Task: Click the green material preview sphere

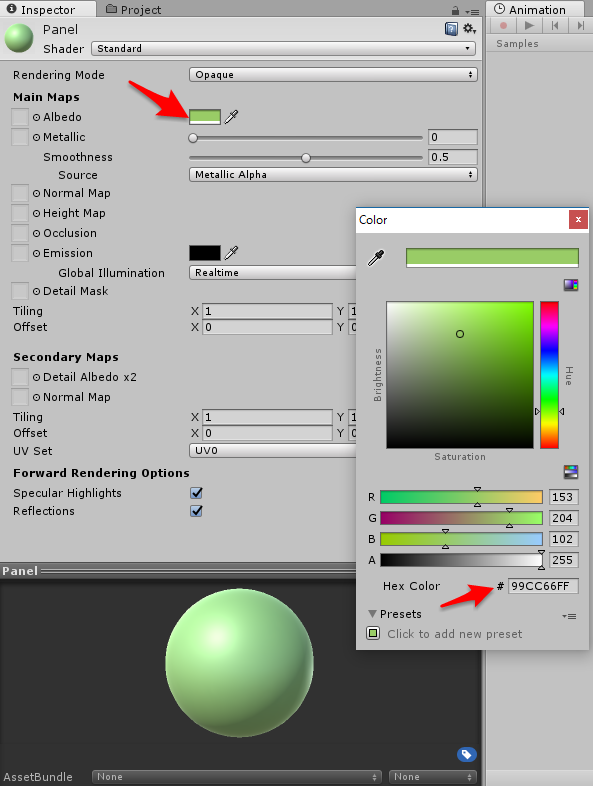Action: click(x=240, y=663)
